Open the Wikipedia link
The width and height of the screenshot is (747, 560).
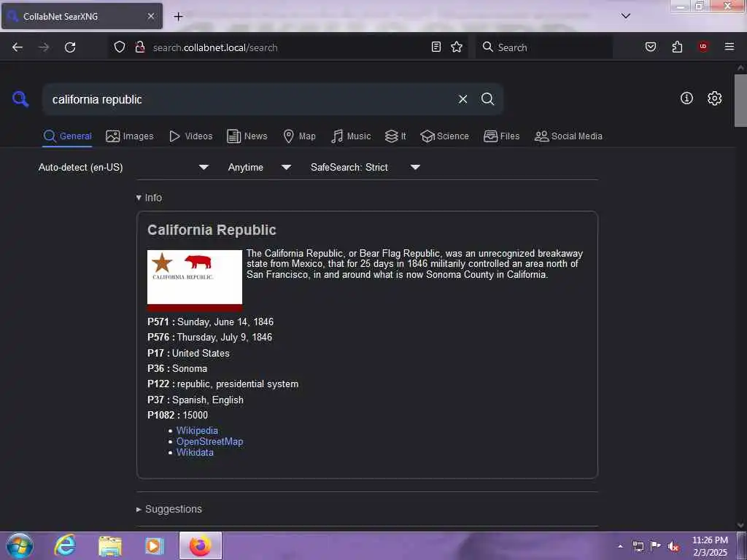[197, 430]
